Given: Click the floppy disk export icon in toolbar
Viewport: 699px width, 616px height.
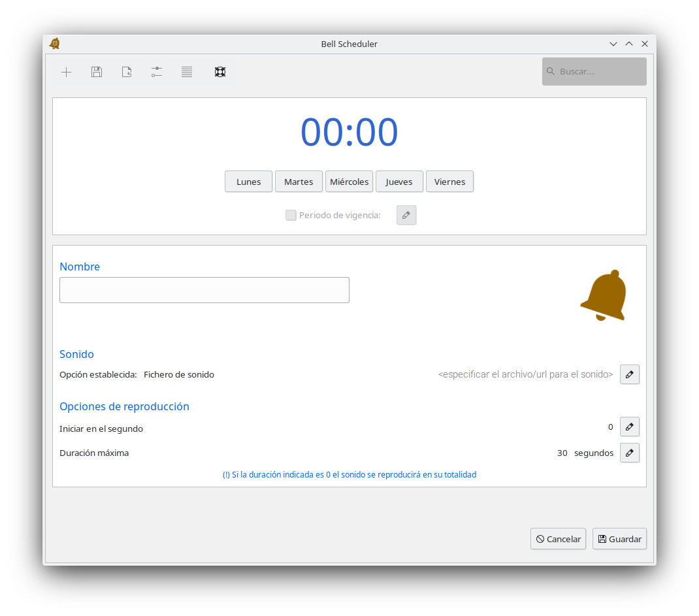Looking at the screenshot, I should [x=97, y=72].
